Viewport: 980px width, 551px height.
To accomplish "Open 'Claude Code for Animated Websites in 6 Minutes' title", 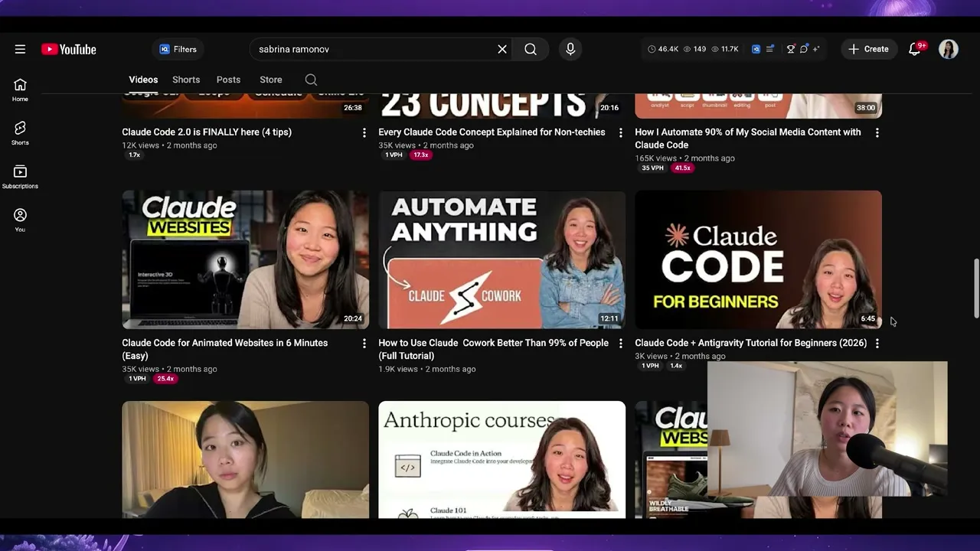I will click(x=225, y=349).
